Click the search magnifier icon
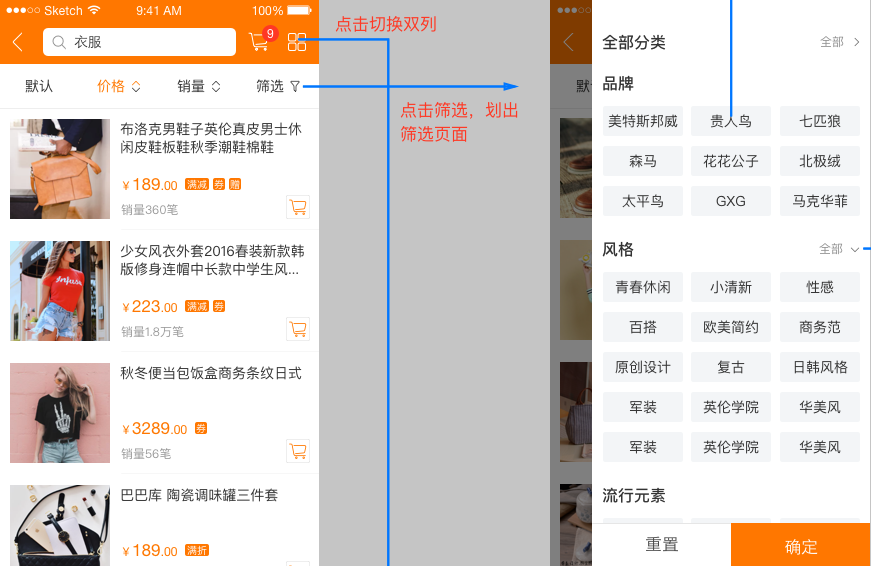The width and height of the screenshot is (871, 566). (x=59, y=42)
